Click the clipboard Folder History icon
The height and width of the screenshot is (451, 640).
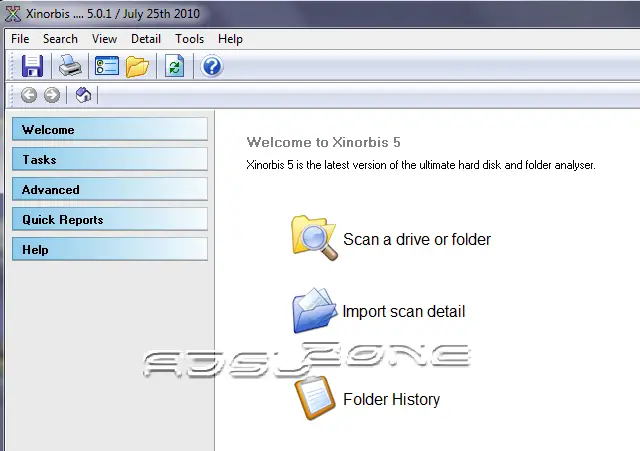click(315, 398)
